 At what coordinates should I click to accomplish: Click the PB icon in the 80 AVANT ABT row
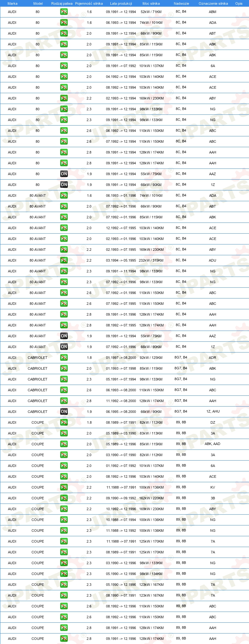click(x=64, y=206)
